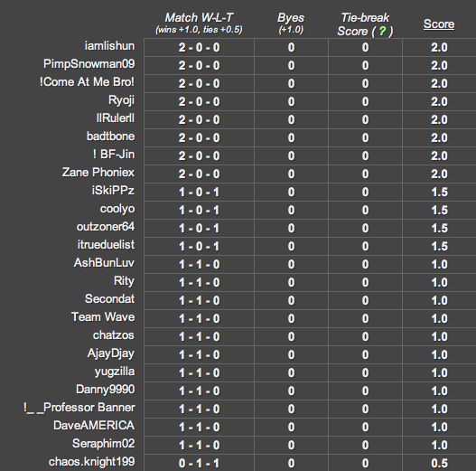476x471 pixels.
Task: Click Ryoji's score of 2.0
Action: pos(439,102)
